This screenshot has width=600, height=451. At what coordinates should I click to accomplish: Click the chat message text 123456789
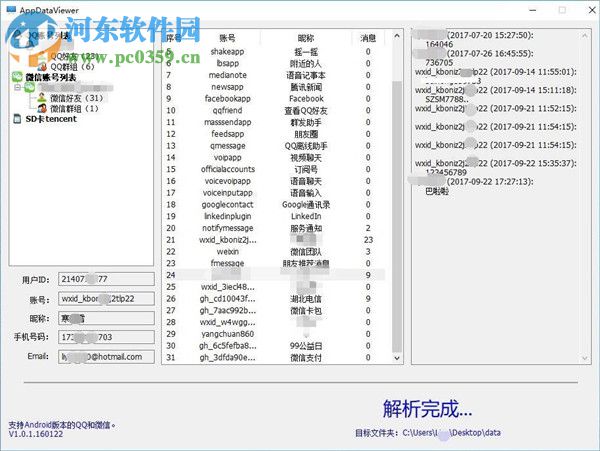pos(446,172)
